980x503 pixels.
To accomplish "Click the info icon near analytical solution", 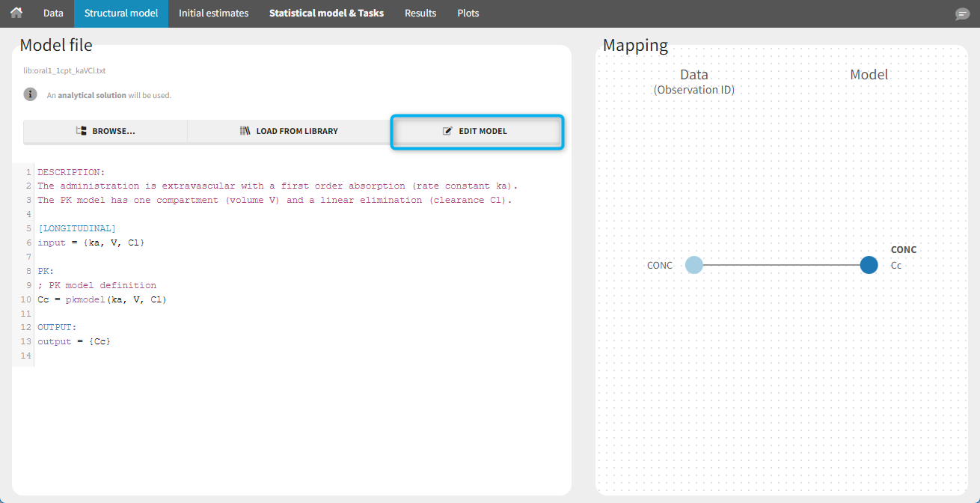I will point(30,94).
